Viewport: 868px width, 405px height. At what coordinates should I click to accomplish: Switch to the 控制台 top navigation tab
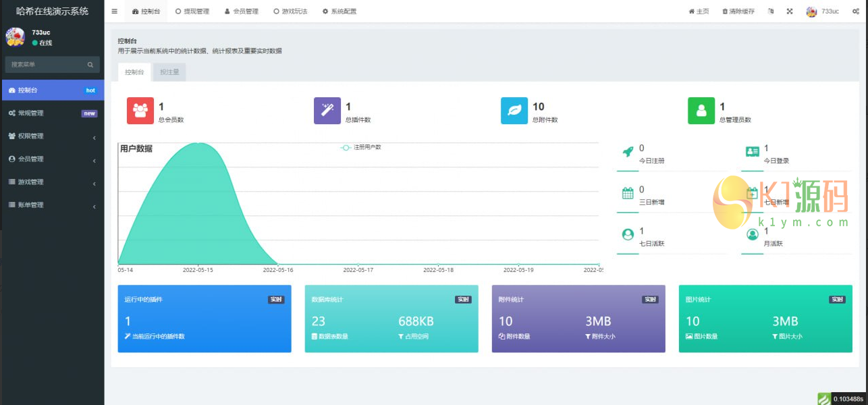(x=146, y=11)
